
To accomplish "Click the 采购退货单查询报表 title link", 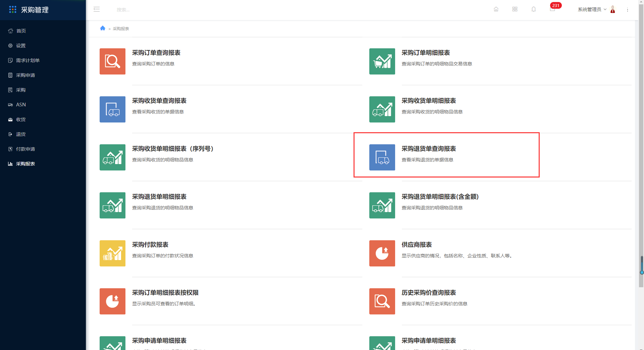I will [x=429, y=149].
